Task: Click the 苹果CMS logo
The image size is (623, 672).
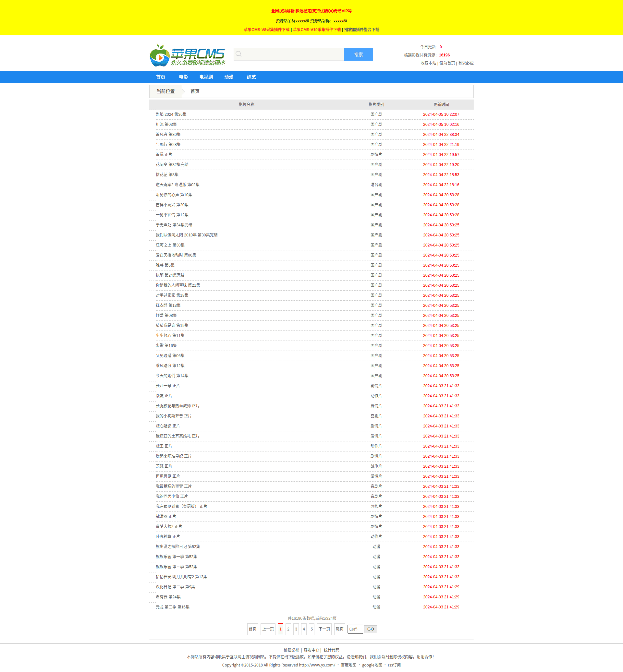Action: pyautogui.click(x=188, y=55)
